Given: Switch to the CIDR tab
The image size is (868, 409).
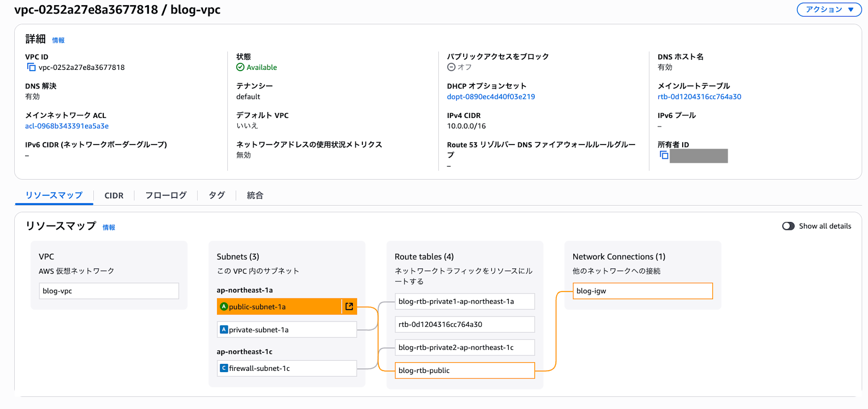Looking at the screenshot, I should [x=114, y=196].
